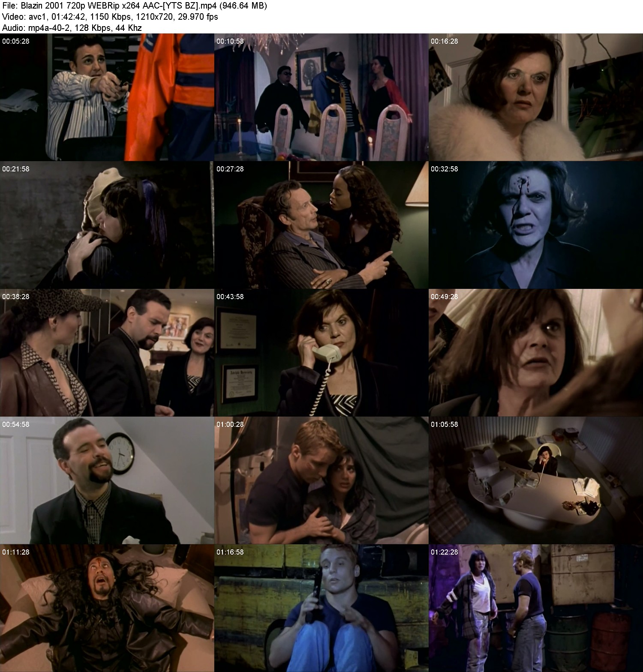Click the 00:16:28 timestamp label
This screenshot has width=643, height=672.
[x=445, y=42]
